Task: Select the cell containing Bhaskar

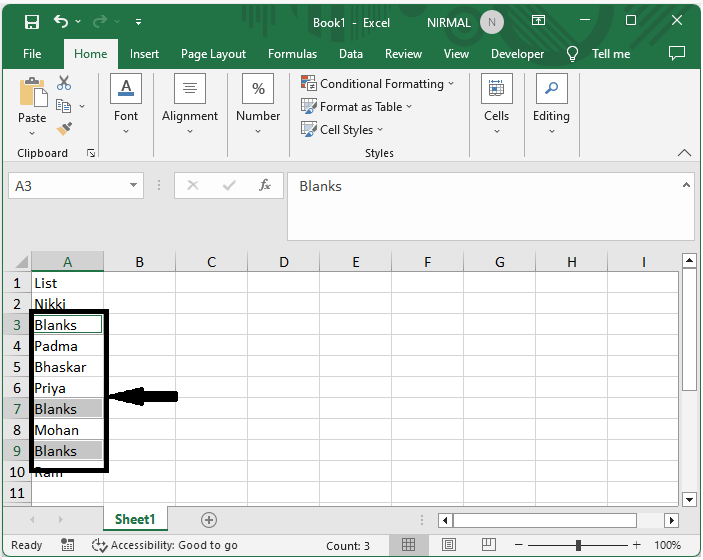Action: (x=67, y=367)
